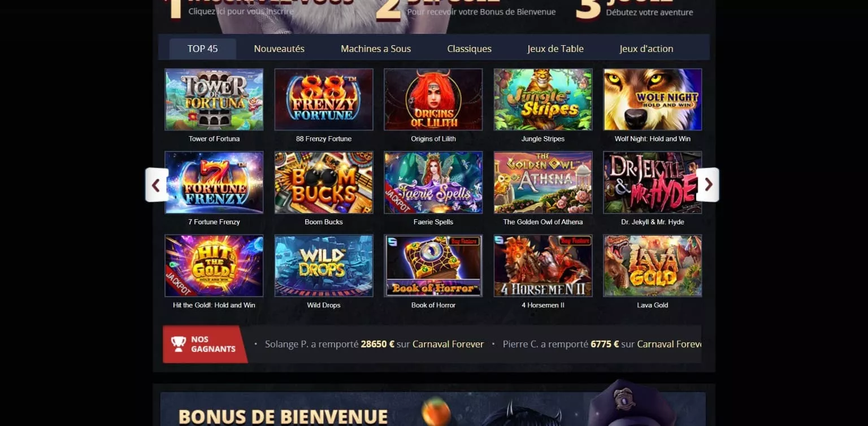Launch Origins of Lilith slot

[x=433, y=99]
